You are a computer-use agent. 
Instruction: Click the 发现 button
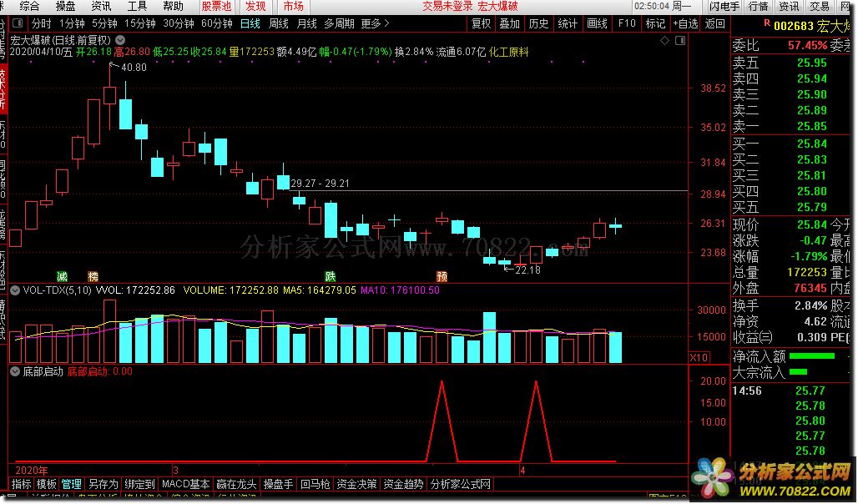pyautogui.click(x=255, y=7)
